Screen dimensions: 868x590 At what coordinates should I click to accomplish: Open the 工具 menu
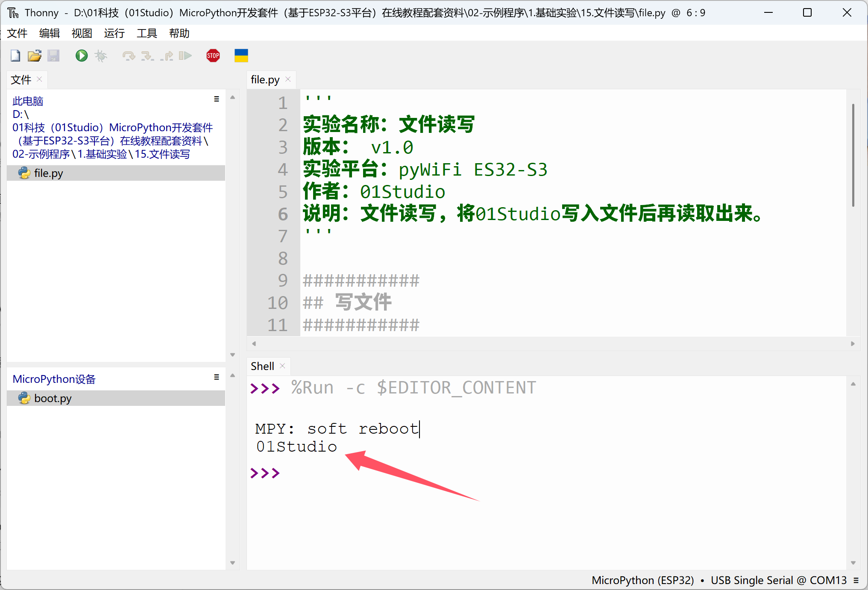click(x=147, y=33)
